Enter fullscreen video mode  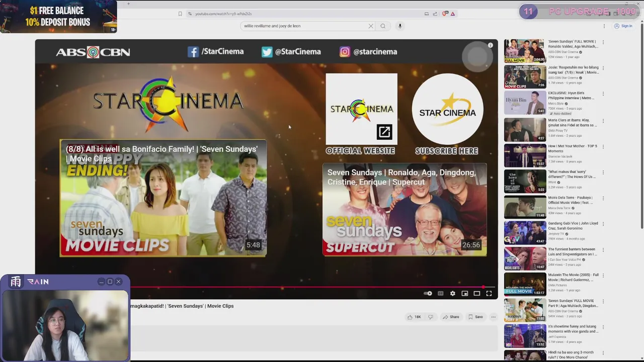(489, 294)
